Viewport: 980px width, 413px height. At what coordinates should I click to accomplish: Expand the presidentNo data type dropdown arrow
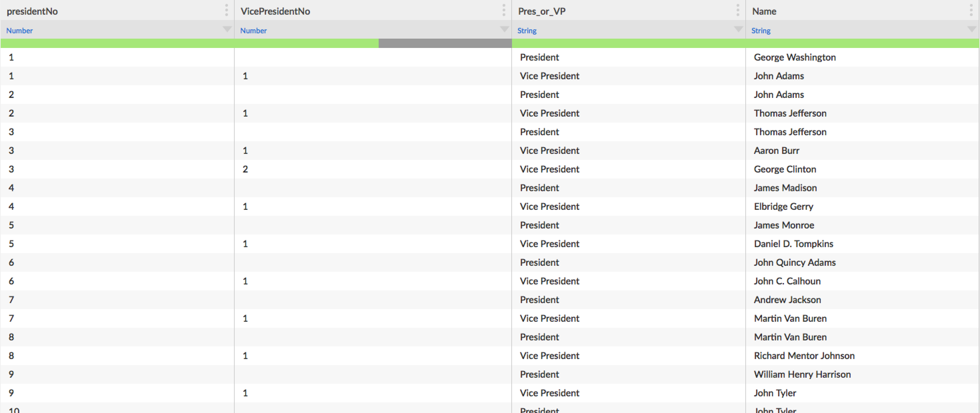[x=227, y=29]
